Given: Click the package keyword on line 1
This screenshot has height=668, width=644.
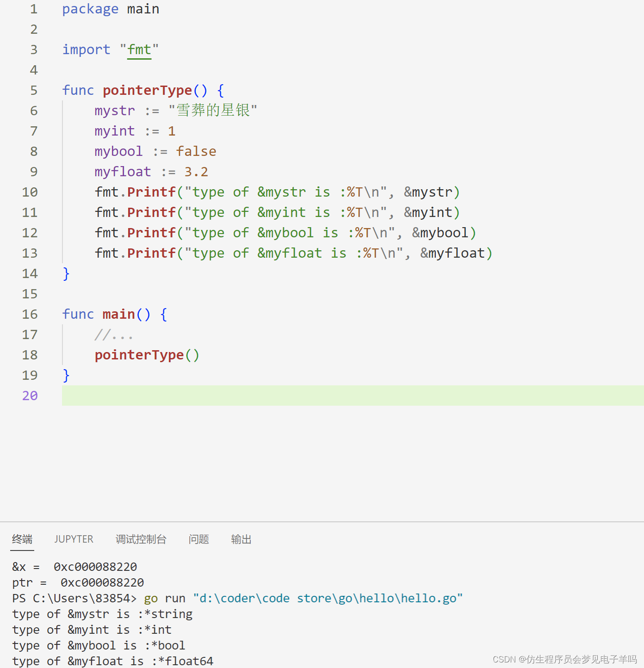Looking at the screenshot, I should pyautogui.click(x=90, y=9).
